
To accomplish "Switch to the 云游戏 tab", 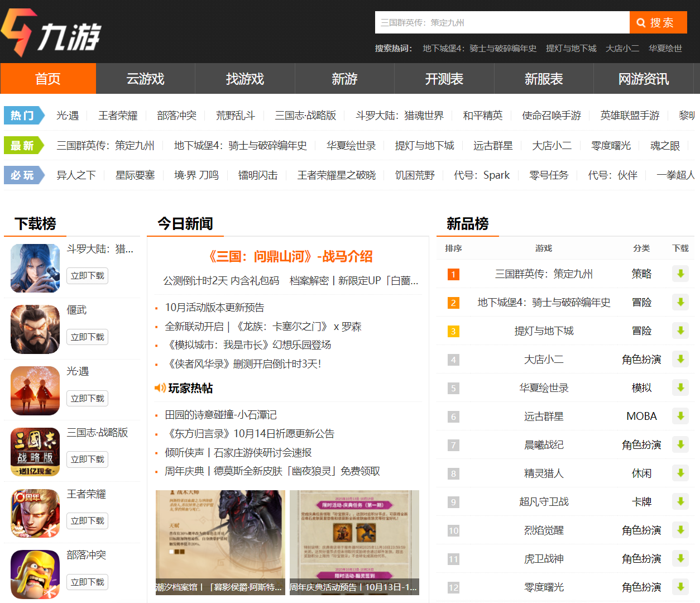I will point(145,79).
